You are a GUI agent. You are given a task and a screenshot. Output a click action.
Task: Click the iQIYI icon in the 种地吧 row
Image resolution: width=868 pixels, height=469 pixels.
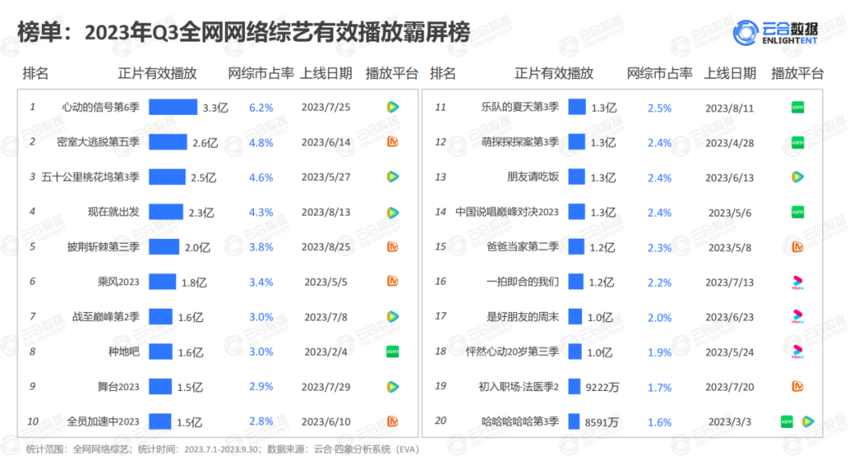pyautogui.click(x=393, y=352)
